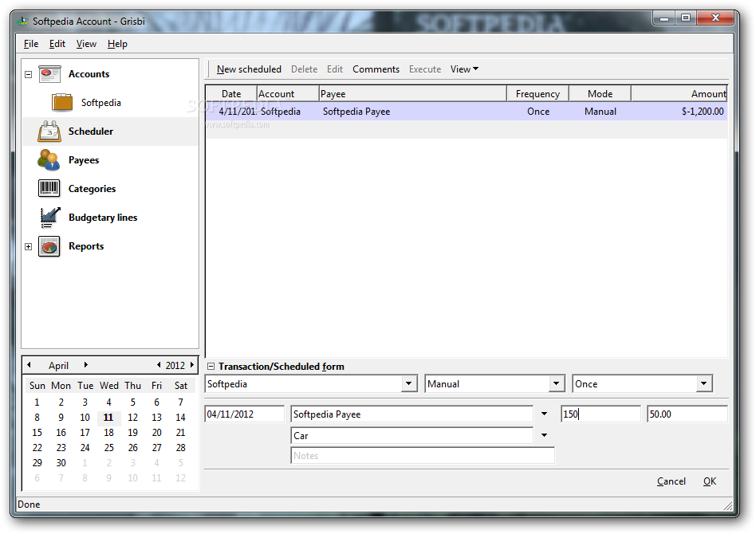Open the View menu in menu bar

tap(86, 44)
